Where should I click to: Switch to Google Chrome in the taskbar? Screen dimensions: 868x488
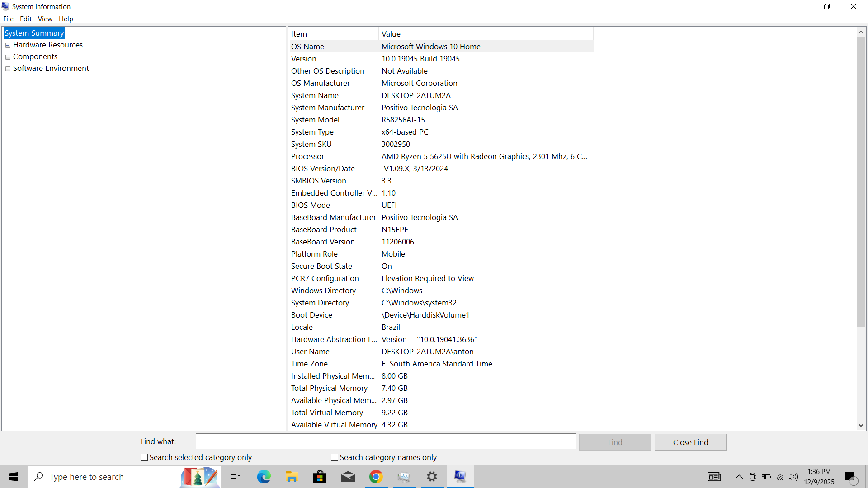[x=376, y=477]
